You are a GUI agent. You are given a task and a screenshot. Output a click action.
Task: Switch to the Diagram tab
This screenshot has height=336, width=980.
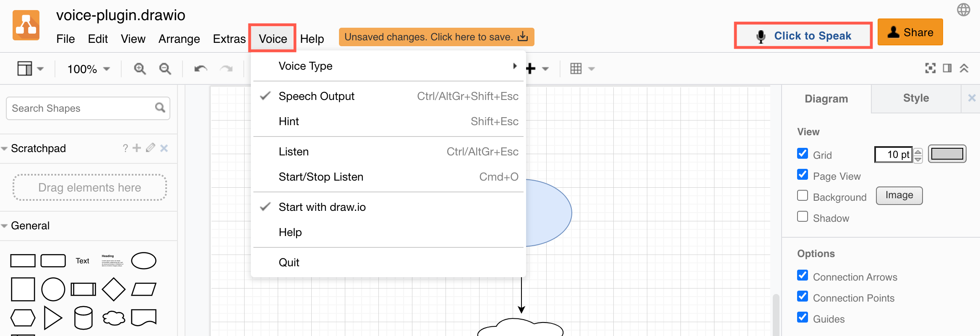point(826,99)
